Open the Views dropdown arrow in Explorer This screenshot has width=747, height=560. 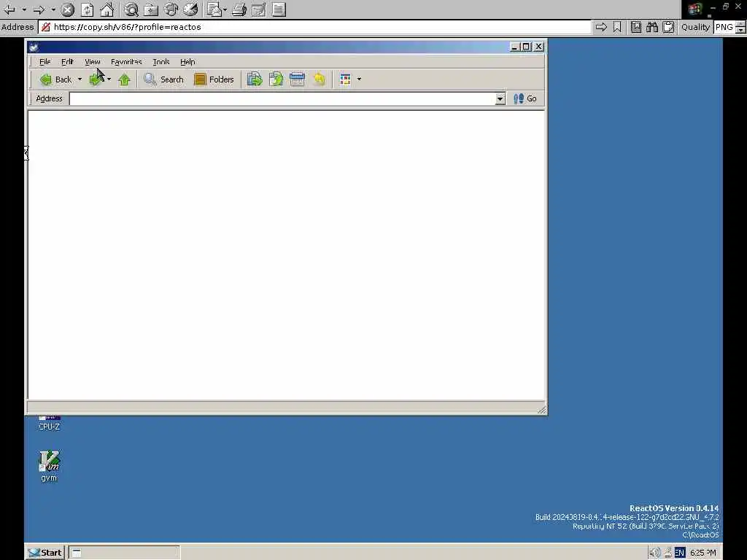[359, 79]
